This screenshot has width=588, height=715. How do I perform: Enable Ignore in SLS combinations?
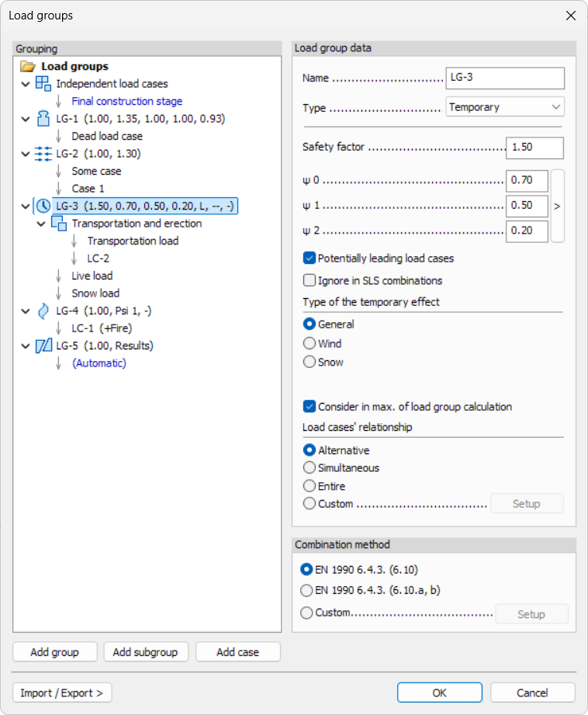coord(310,280)
